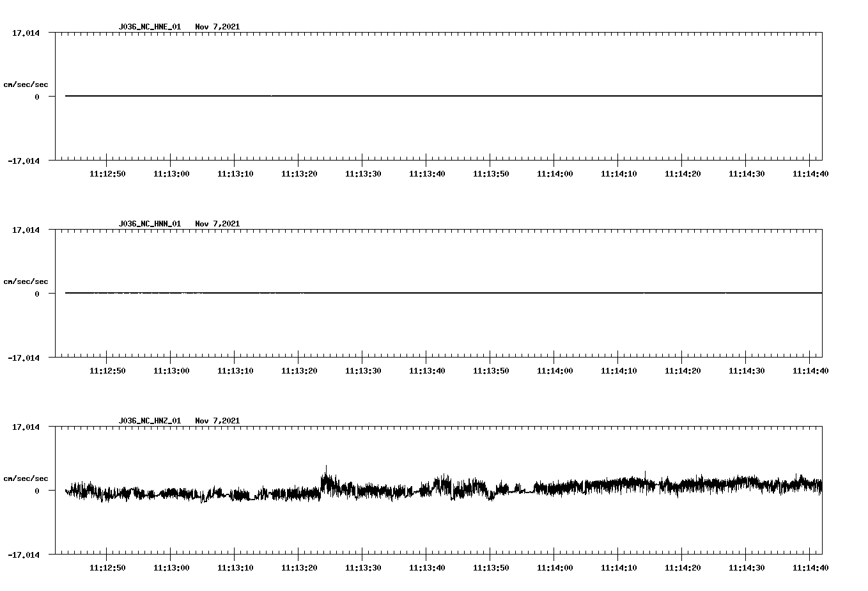Click 11:13:10 time label on HNN plot
The width and height of the screenshot is (868, 591).
[235, 371]
